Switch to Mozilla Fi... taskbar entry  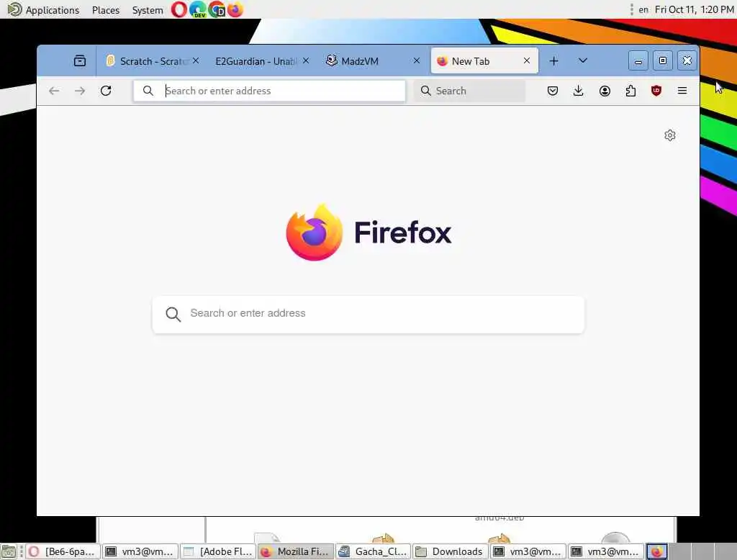coord(296,551)
